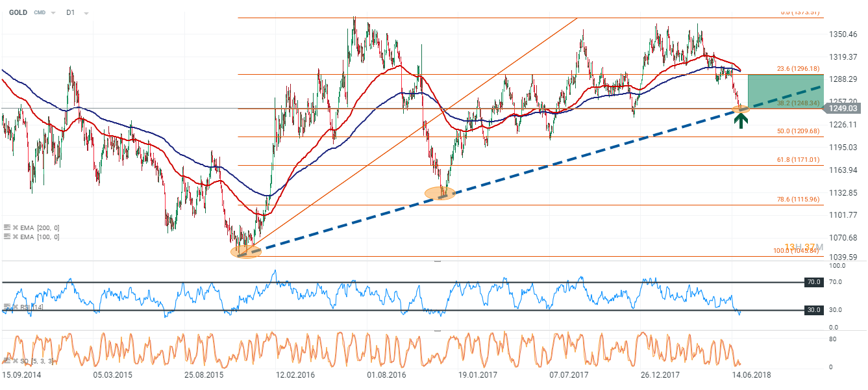
Task: Click Fibonacci level 38.2 (1248.34) label
Action: [x=799, y=102]
